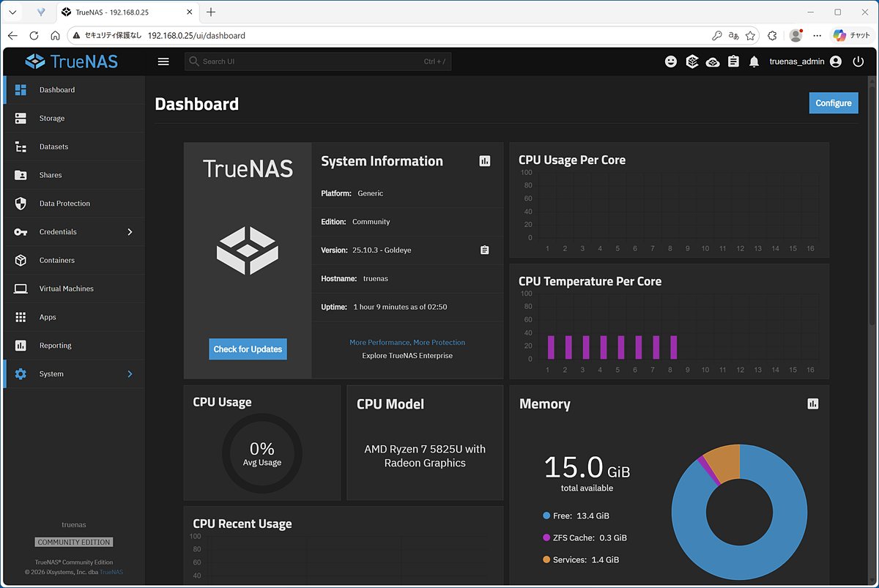Image resolution: width=879 pixels, height=588 pixels.
Task: Click the TrueNAS cube status icon in the top bar
Action: (x=692, y=62)
